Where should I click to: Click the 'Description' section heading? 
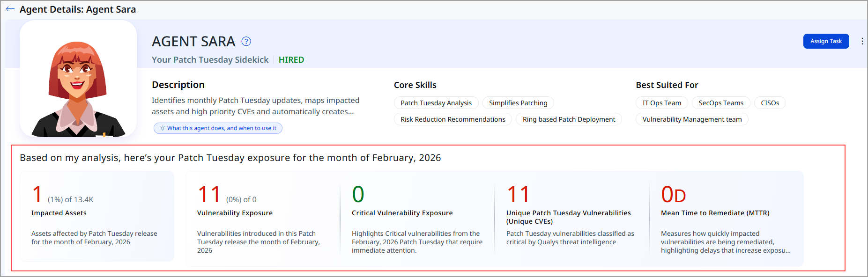click(178, 85)
